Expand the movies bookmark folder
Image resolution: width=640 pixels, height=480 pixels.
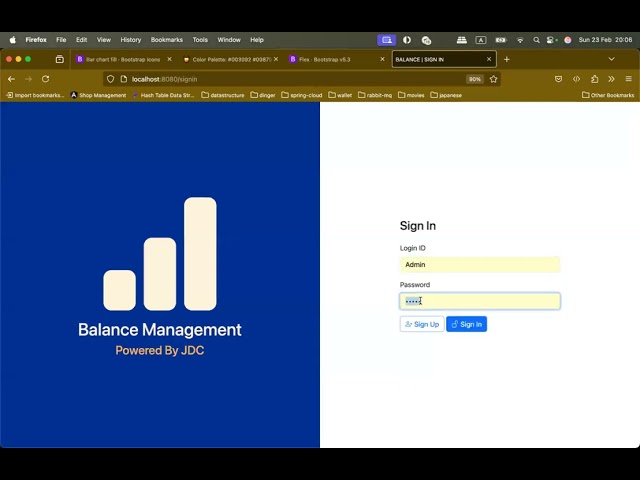pyautogui.click(x=411, y=95)
